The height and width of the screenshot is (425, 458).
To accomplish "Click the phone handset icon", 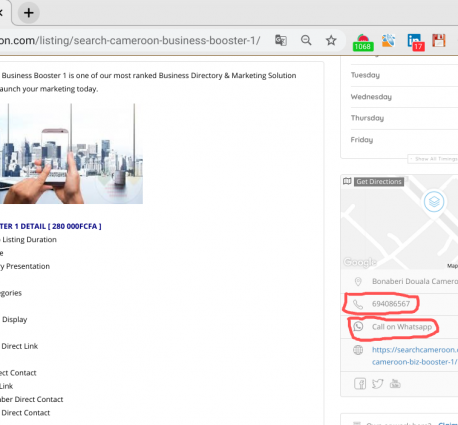I will 358,304.
